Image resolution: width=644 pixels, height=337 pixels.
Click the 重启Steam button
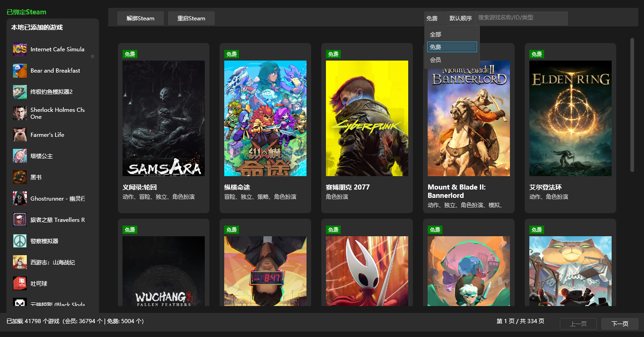click(x=191, y=18)
